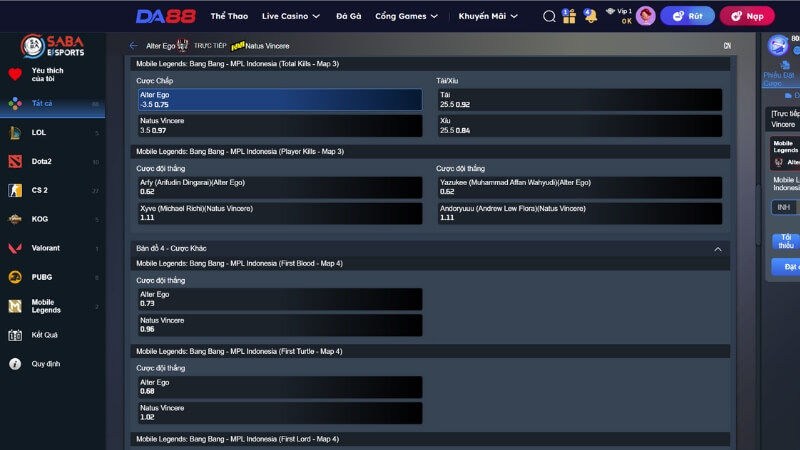The height and width of the screenshot is (450, 800).
Task: Open the Quy định info icon
Action: point(15,364)
